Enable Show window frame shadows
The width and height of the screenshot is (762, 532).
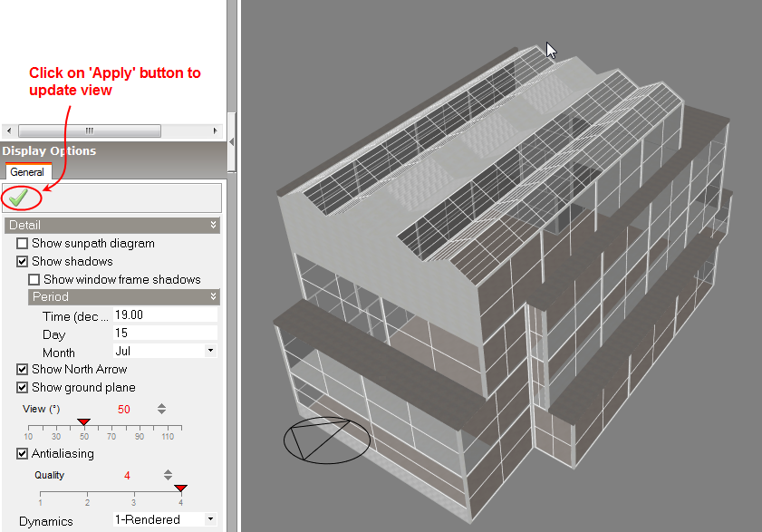tap(34, 280)
